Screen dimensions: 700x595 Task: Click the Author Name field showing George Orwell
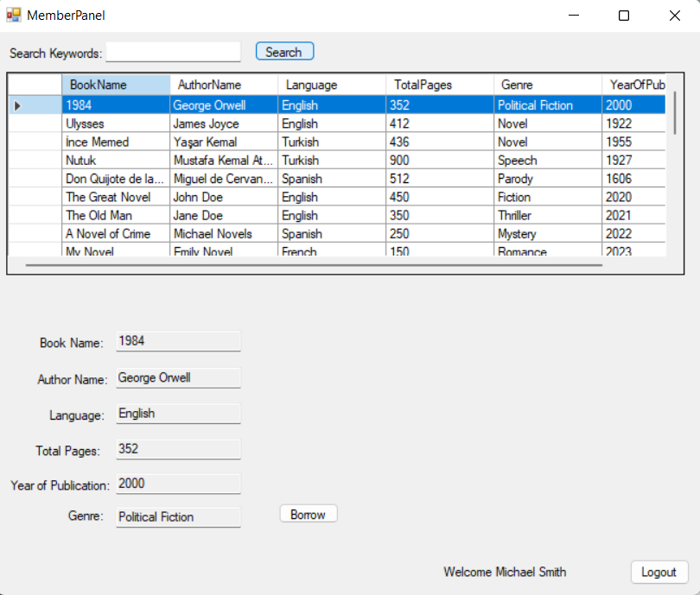point(178,377)
